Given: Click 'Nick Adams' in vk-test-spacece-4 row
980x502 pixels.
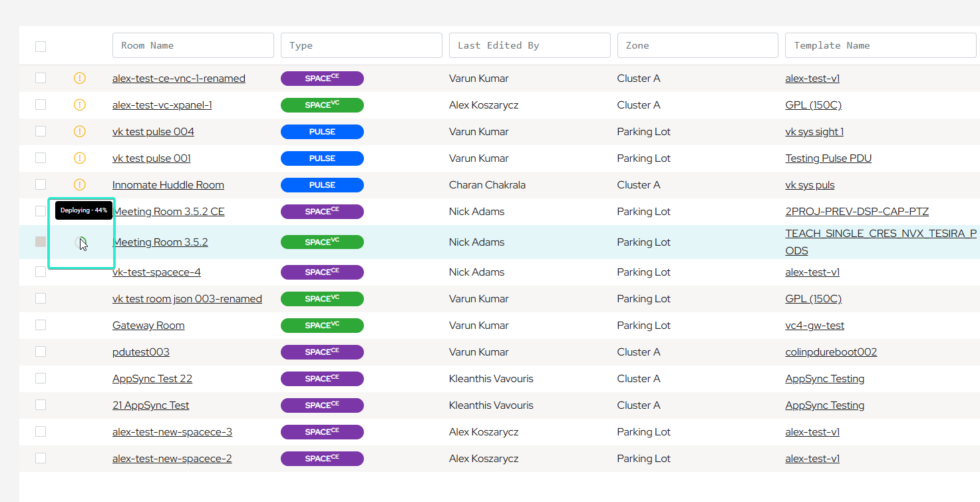Looking at the screenshot, I should pyautogui.click(x=477, y=272).
